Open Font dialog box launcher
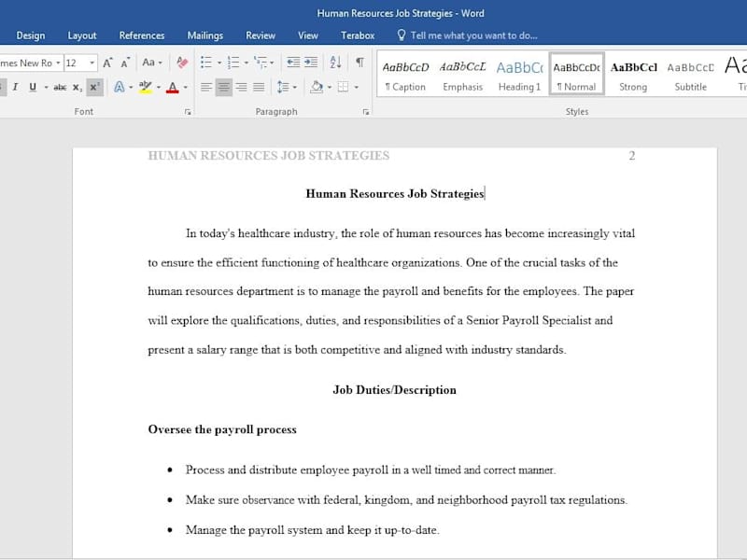This screenshot has height=560, width=747. click(x=188, y=112)
